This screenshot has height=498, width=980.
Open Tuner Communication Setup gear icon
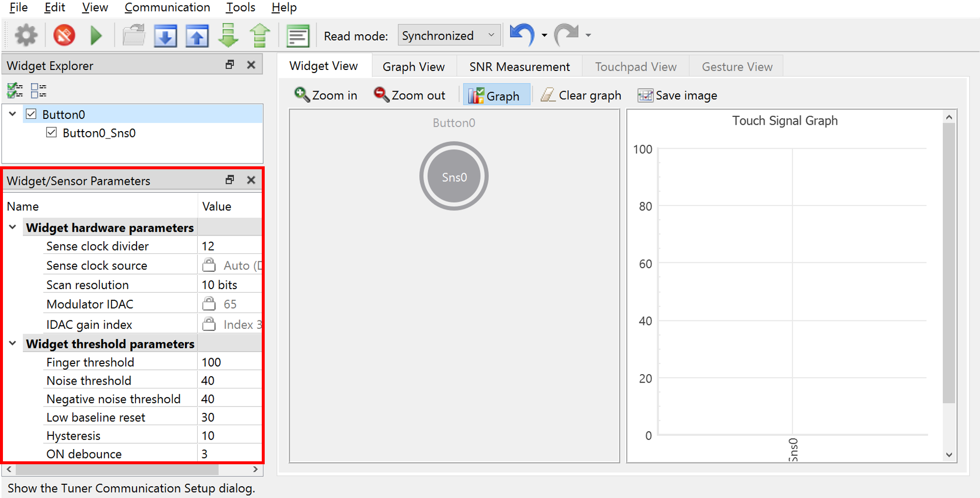point(25,35)
